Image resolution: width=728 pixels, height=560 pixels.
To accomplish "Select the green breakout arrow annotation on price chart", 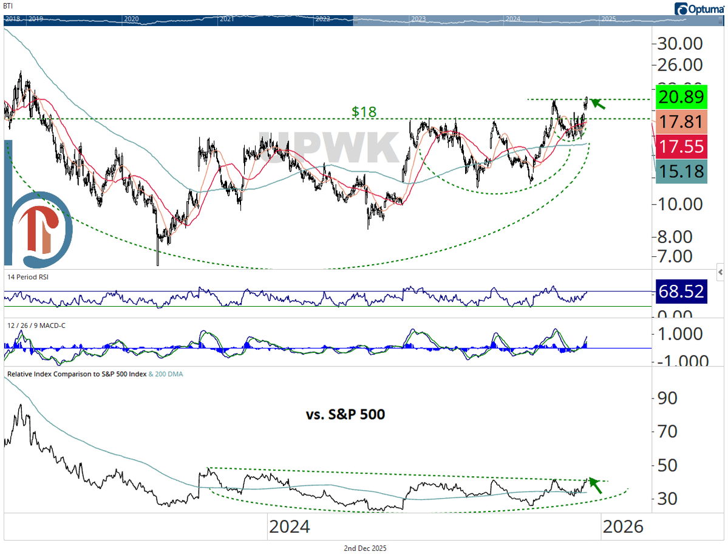I will tap(597, 103).
